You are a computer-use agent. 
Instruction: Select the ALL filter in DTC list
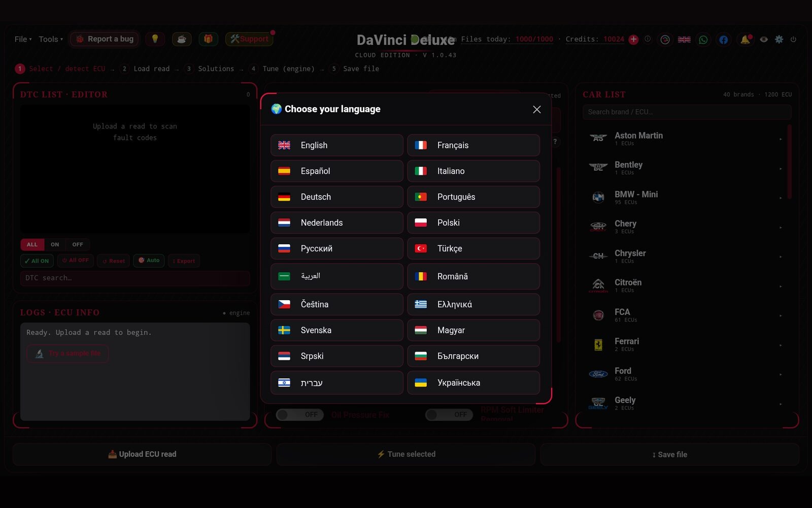point(32,245)
